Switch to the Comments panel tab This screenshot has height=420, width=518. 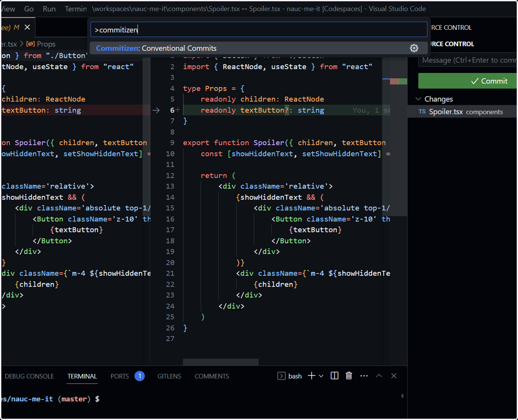click(212, 376)
